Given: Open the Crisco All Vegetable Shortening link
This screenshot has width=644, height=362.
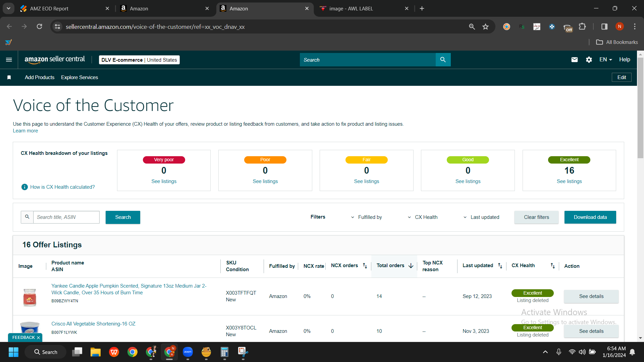Looking at the screenshot, I should click(93, 324).
